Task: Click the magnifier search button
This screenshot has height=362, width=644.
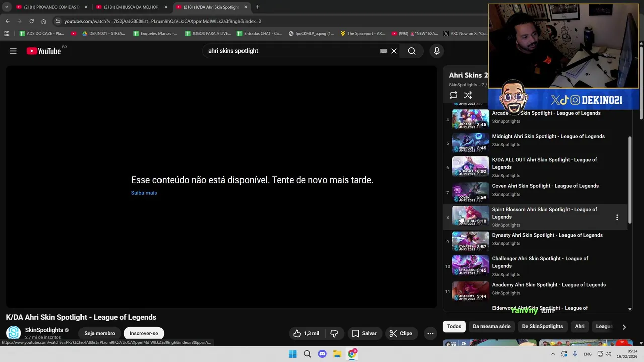Action: point(412,51)
